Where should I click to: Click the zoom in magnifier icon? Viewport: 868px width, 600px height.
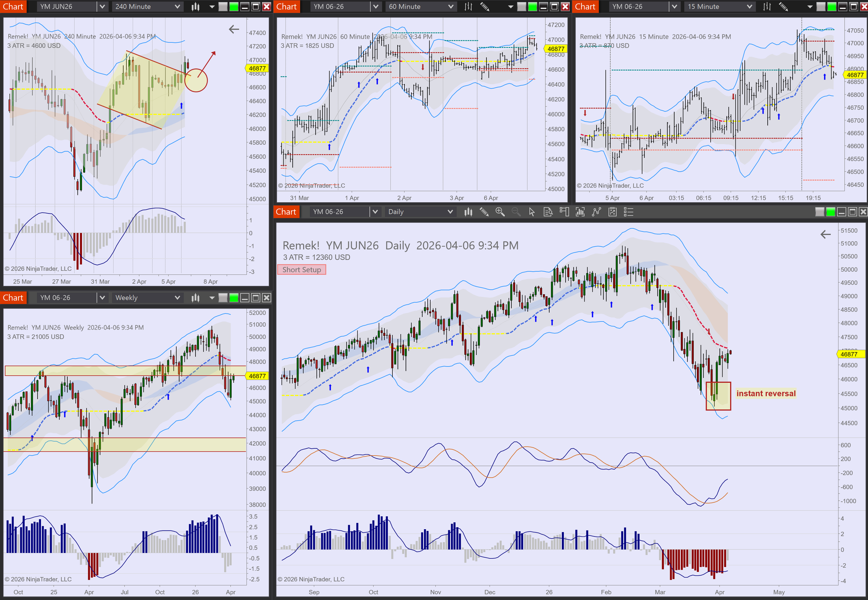[x=500, y=212]
